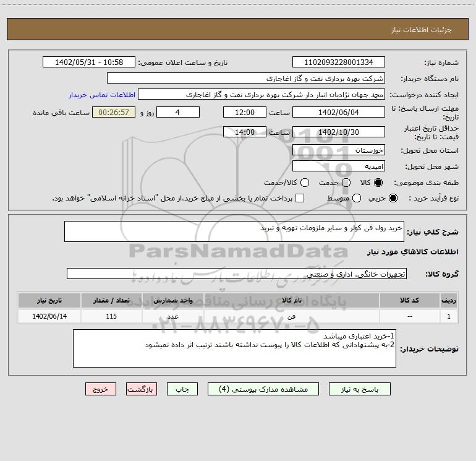The image size is (476, 461).
Task: Click the خروج exit button
Action: point(101,389)
